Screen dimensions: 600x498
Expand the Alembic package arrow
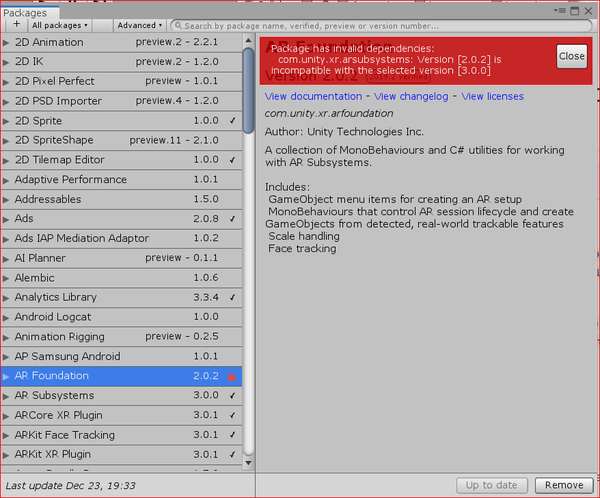click(x=6, y=278)
